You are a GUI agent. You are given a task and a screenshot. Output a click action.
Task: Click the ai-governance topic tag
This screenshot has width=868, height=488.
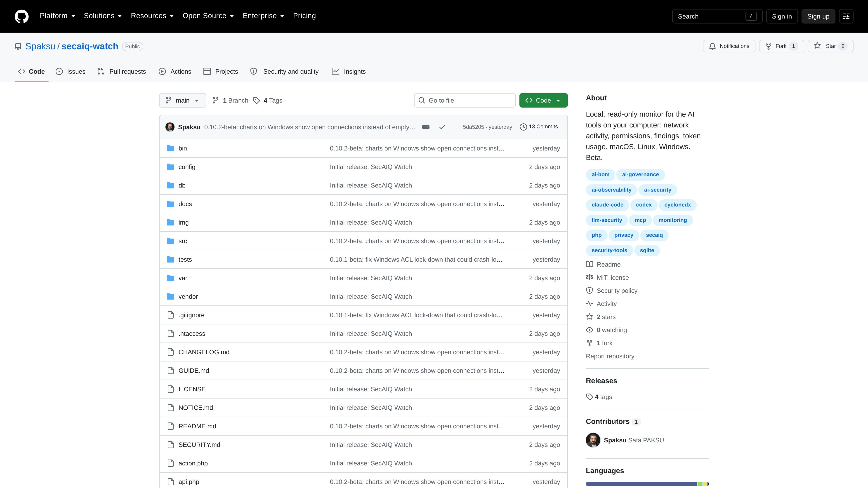point(640,174)
